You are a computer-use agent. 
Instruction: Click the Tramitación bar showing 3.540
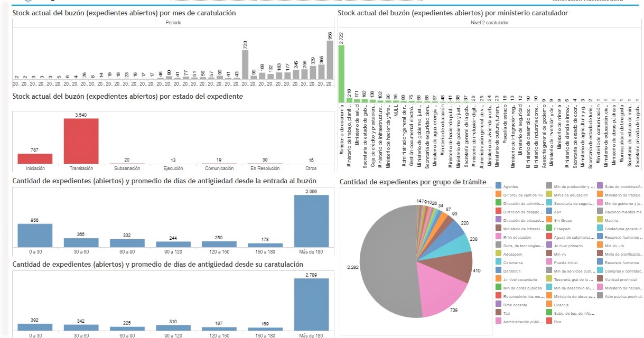coord(81,141)
